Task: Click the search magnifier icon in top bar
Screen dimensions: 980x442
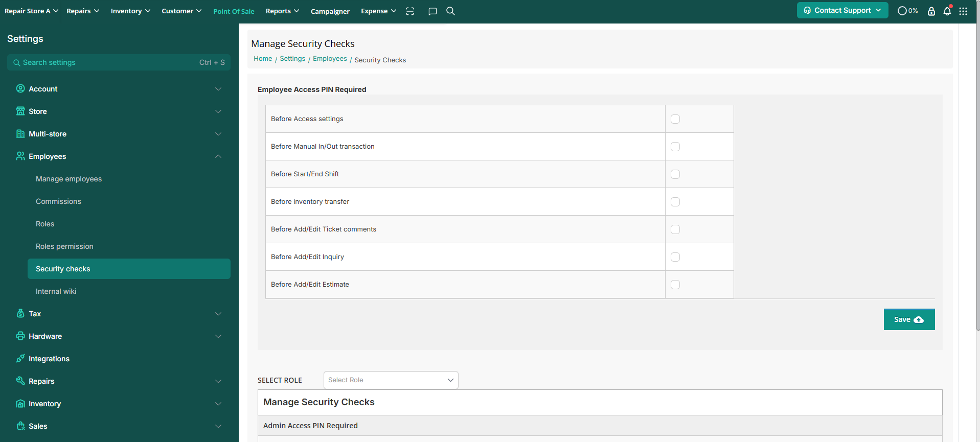Action: 450,11
